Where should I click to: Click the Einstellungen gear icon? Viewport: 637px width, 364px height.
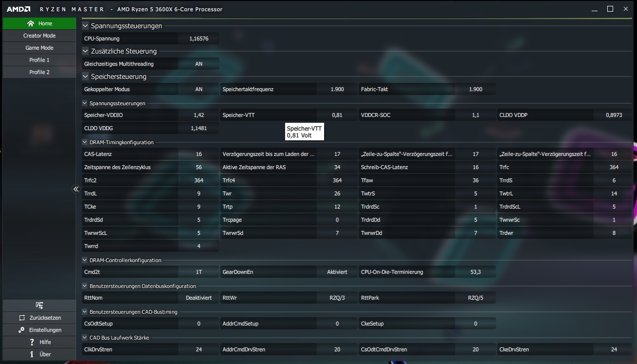21,330
